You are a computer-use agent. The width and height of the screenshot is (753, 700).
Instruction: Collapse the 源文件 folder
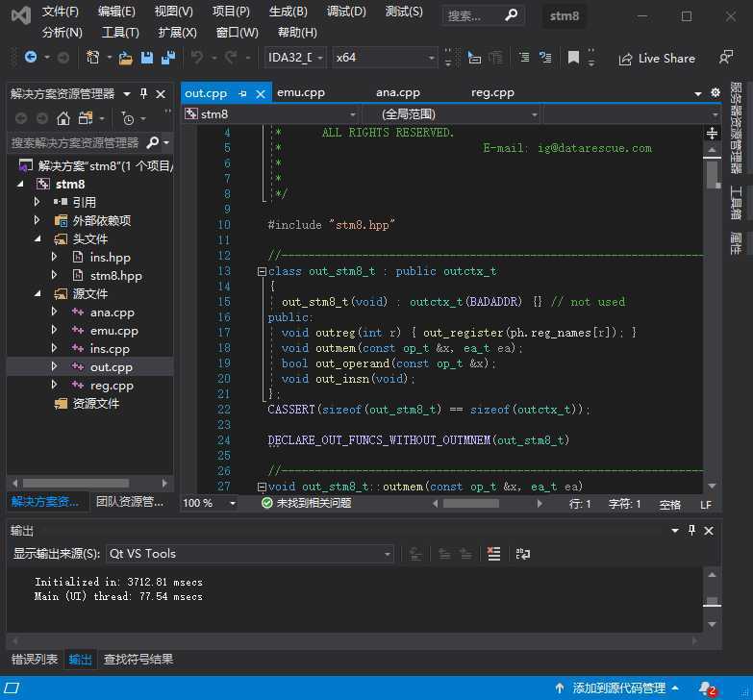click(x=38, y=293)
